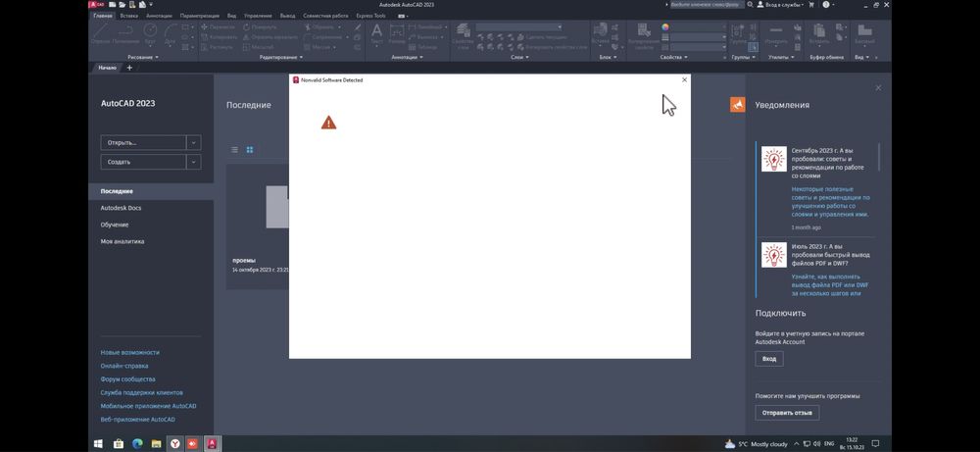Click the Open folder icon in quick access toolbar
Screen dimensions: 980x452
122,4
